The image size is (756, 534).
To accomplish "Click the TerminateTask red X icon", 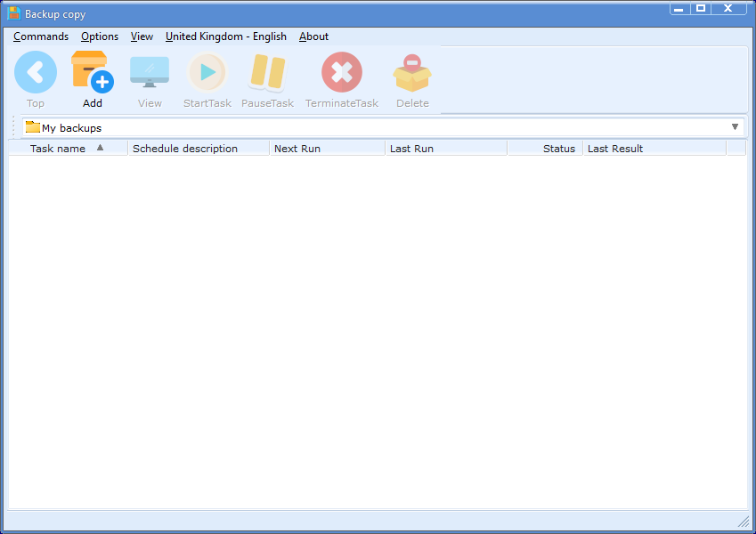I will pos(342,73).
